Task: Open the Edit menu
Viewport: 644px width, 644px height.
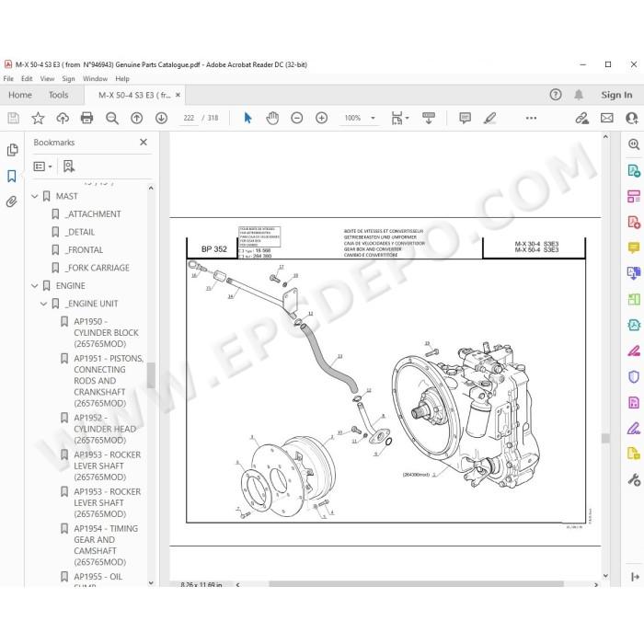Action: [27, 78]
